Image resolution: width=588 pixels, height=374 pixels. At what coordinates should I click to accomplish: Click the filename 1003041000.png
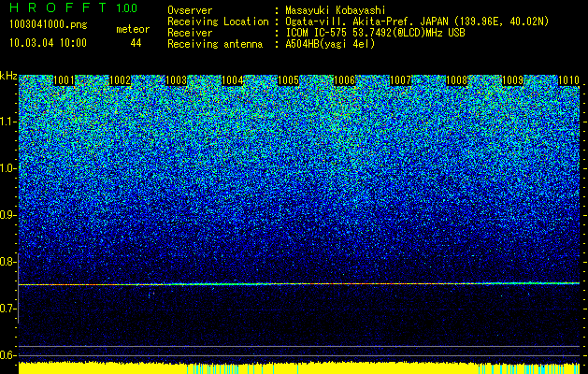(x=48, y=25)
